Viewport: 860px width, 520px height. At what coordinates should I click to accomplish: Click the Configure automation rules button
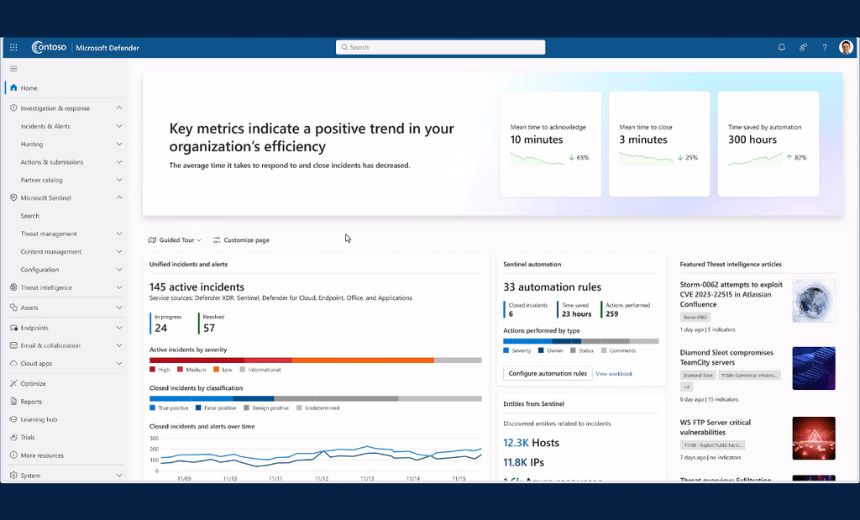point(547,373)
